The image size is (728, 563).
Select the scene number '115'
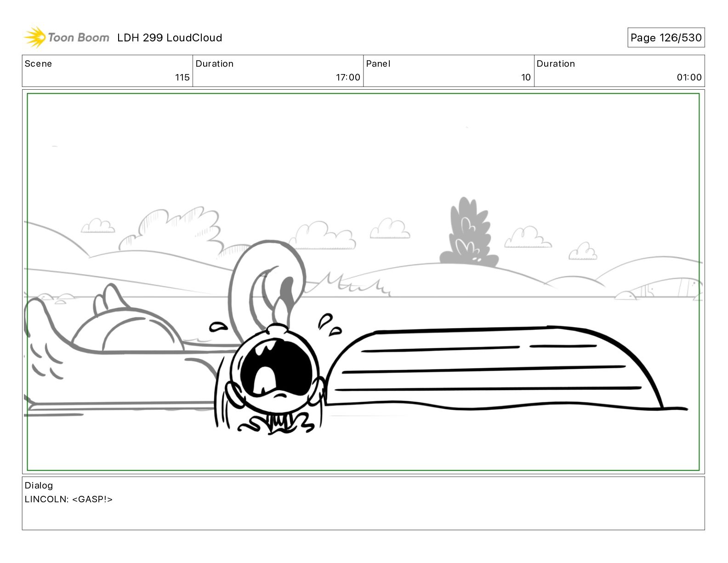[x=182, y=77]
